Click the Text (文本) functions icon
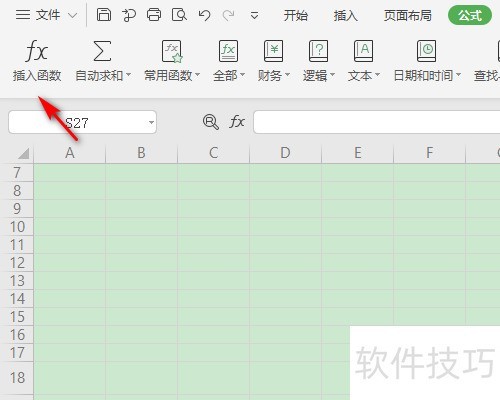Image resolution: width=500 pixels, height=400 pixels. pyautogui.click(x=363, y=51)
